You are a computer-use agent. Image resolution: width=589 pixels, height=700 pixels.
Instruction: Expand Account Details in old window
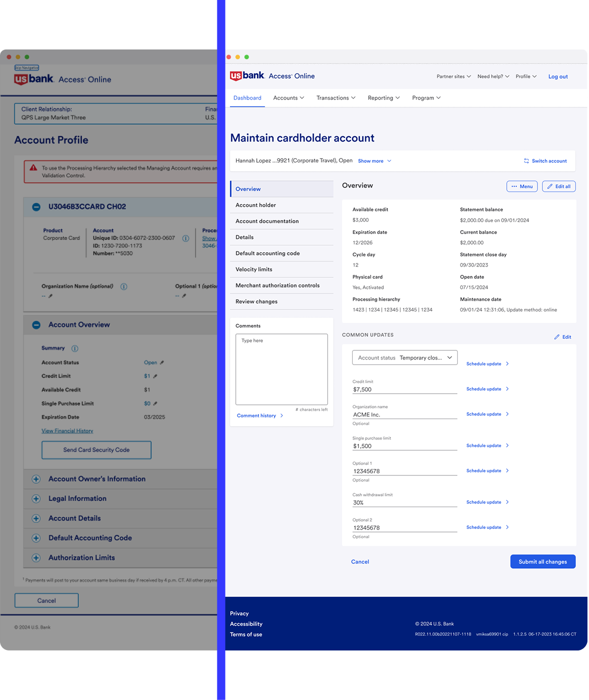36,518
